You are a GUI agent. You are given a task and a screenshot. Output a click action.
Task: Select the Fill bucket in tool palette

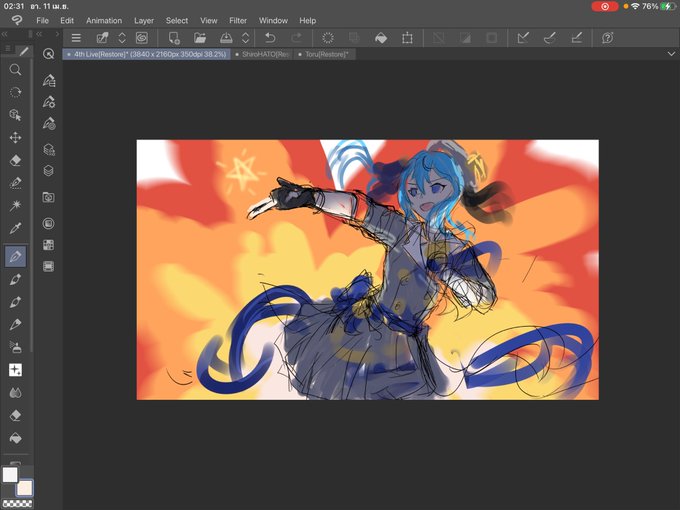click(x=15, y=438)
